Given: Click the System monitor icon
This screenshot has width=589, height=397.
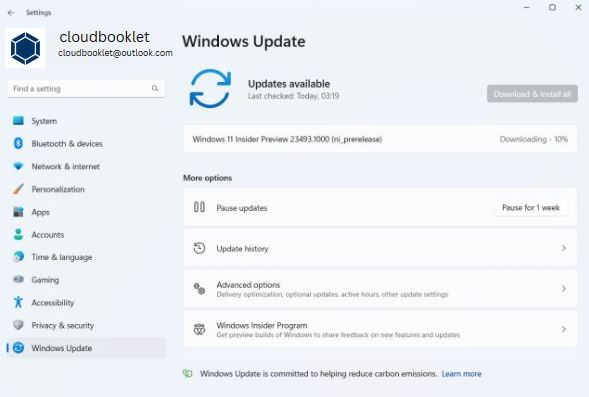Looking at the screenshot, I should [x=18, y=121].
